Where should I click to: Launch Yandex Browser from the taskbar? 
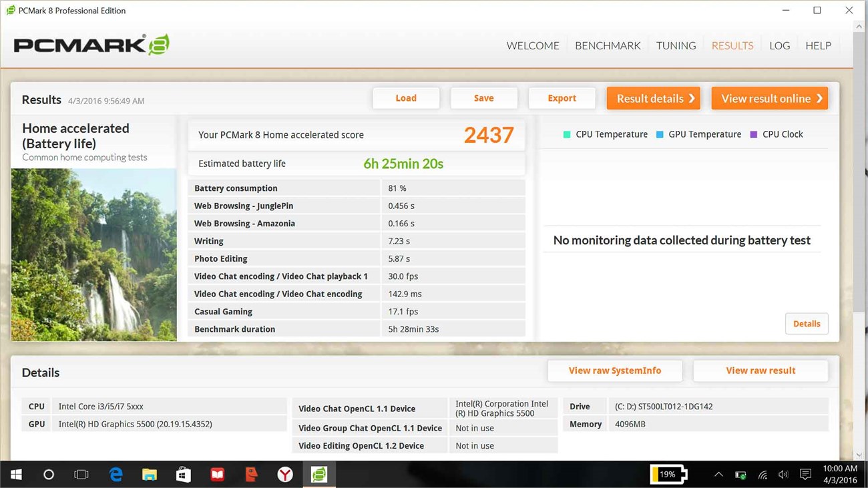(x=285, y=474)
